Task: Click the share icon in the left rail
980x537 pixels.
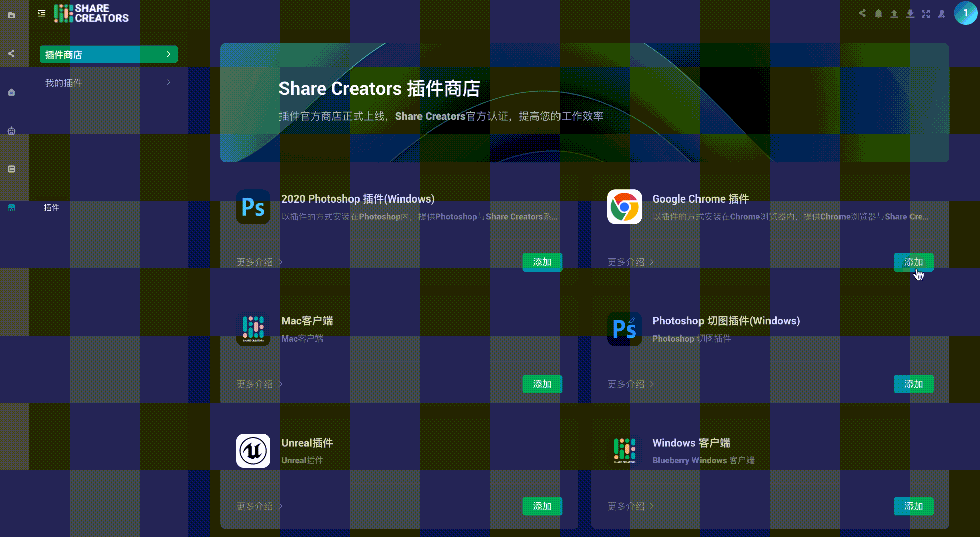Action: (11, 54)
